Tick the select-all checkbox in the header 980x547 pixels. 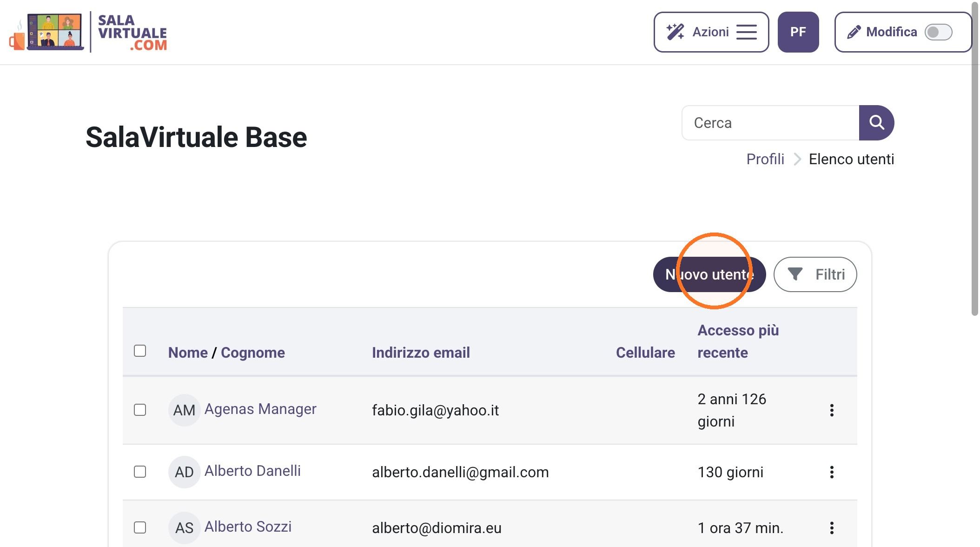(140, 351)
